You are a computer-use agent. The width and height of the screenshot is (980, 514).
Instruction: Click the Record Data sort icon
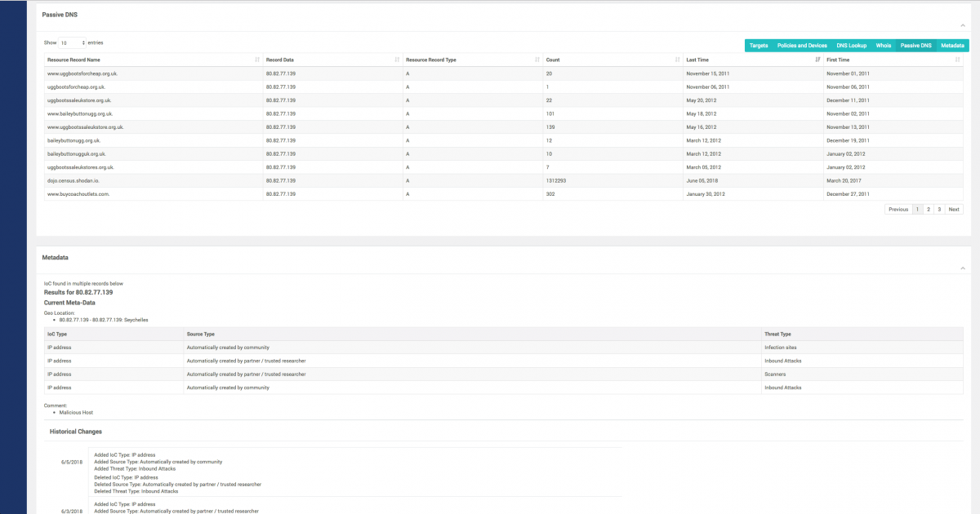coord(397,60)
